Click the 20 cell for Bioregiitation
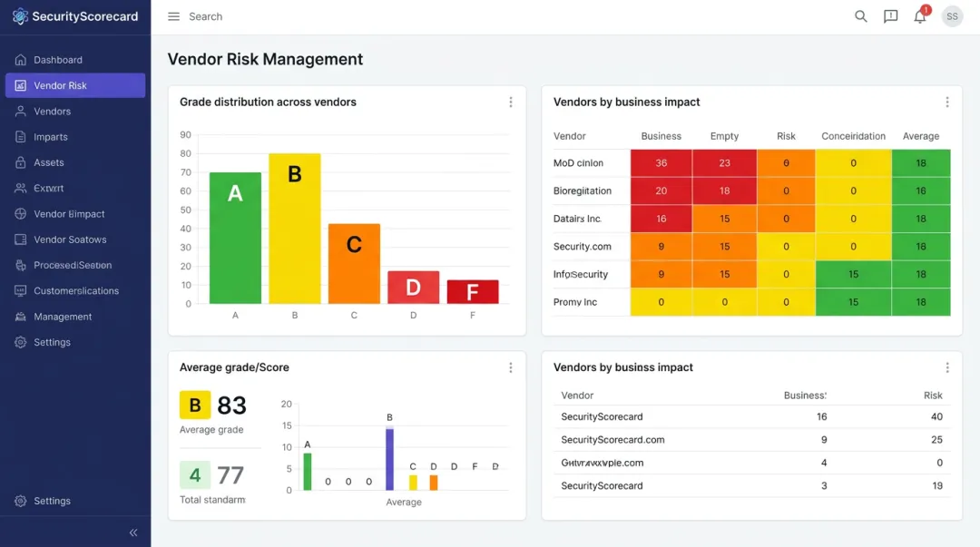 click(x=661, y=190)
